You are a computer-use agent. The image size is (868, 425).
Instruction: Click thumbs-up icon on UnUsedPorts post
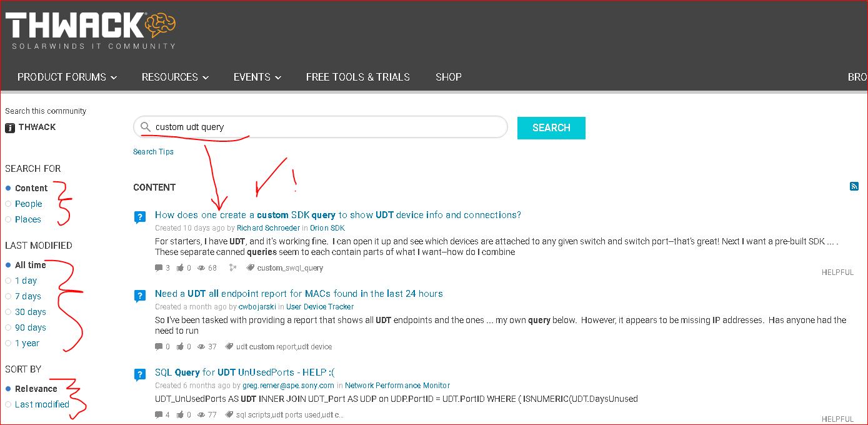181,415
